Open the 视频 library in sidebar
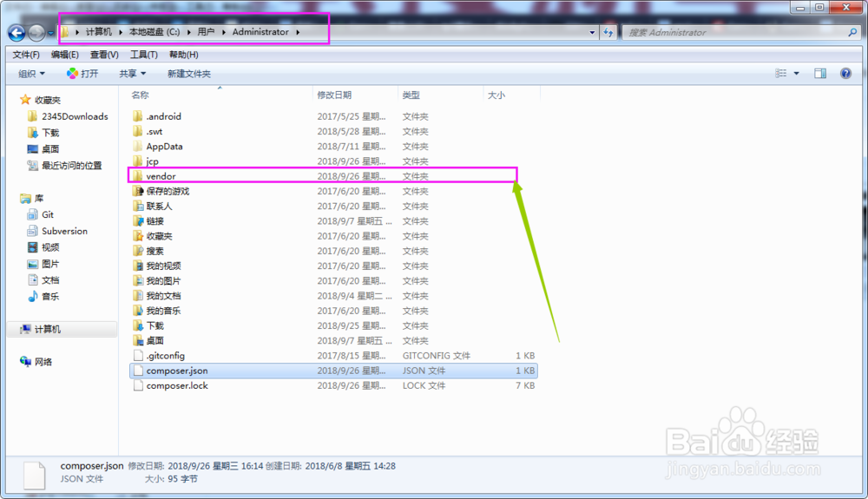This screenshot has height=499, width=868. [49, 247]
